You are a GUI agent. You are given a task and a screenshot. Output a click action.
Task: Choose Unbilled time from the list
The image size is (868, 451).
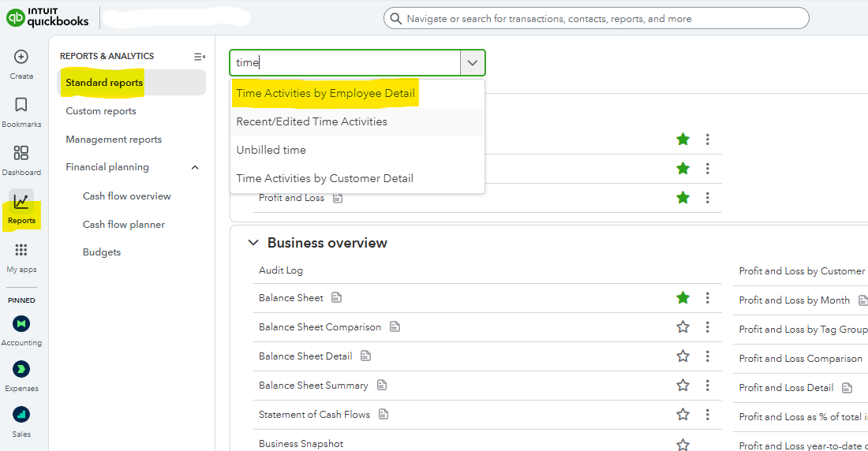coord(271,151)
